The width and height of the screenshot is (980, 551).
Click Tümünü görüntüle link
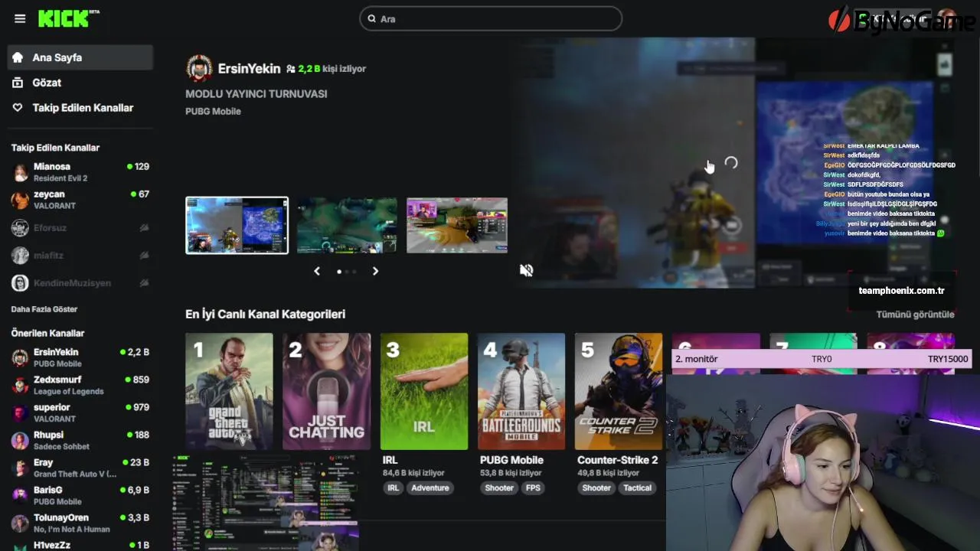pyautogui.click(x=915, y=315)
